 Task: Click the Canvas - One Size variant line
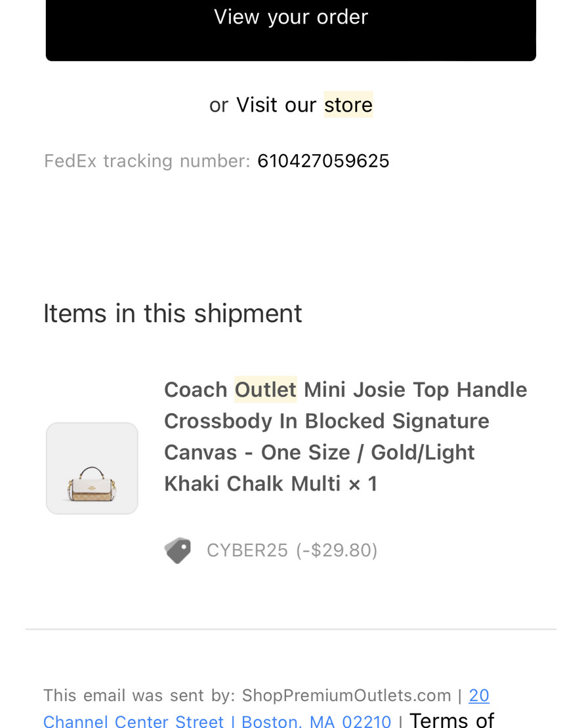click(319, 453)
